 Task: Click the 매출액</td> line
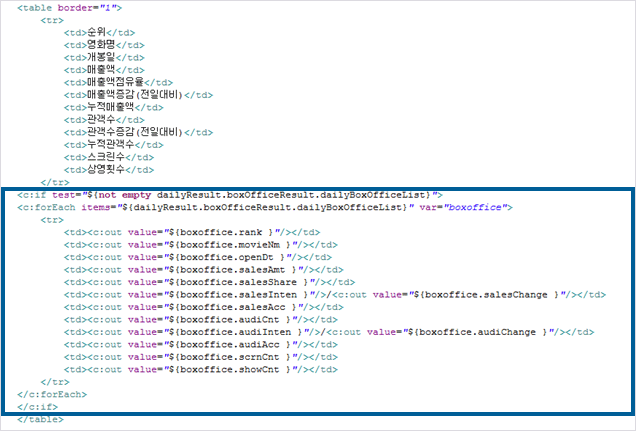[104, 70]
